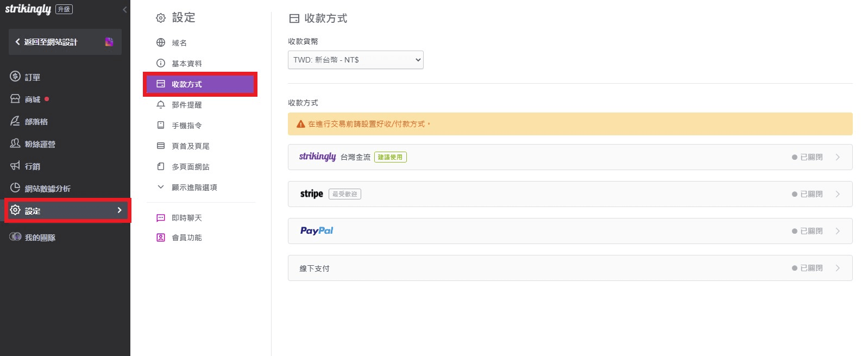Click the 域名 globe icon
Screen dimensions: 868x356
click(x=161, y=42)
